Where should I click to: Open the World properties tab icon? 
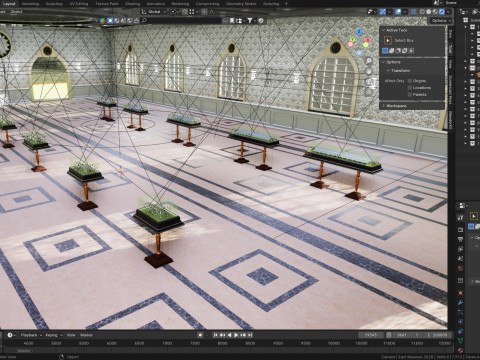(x=460, y=268)
